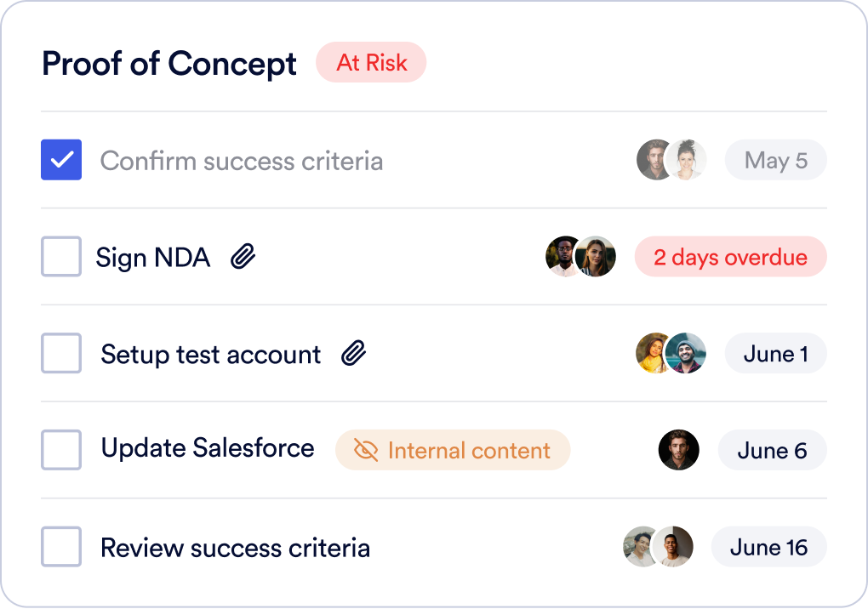868x609 pixels.
Task: Tick the Update Salesforce checkbox
Action: (61, 450)
